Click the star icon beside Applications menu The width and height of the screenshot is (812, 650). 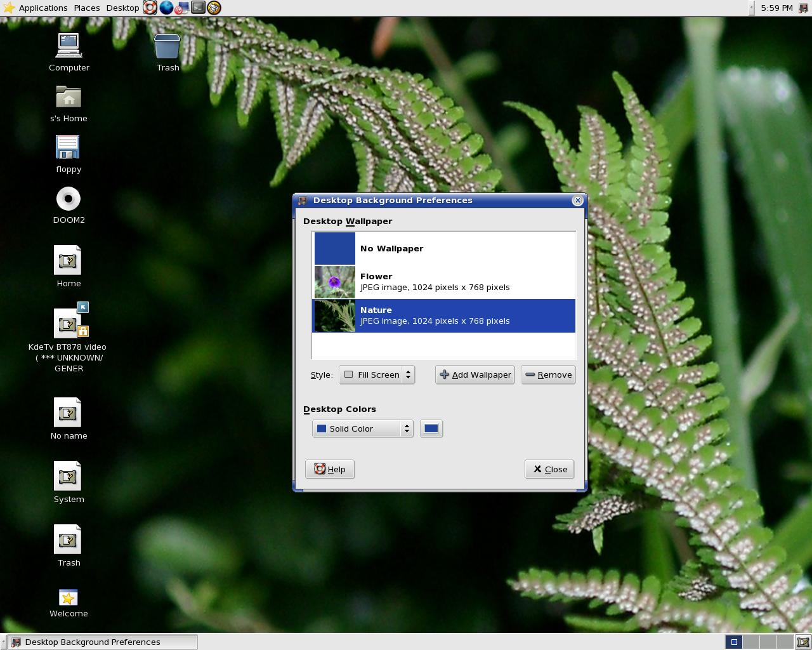[x=9, y=8]
